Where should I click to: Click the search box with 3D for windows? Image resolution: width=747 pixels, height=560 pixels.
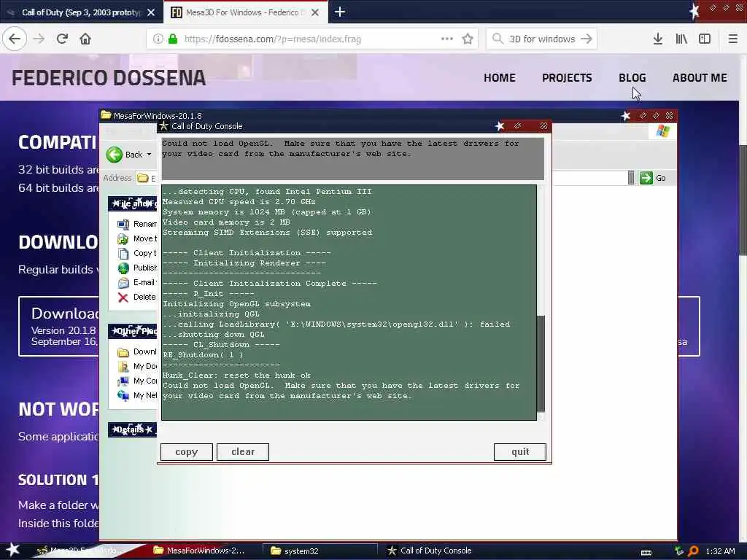(x=542, y=39)
